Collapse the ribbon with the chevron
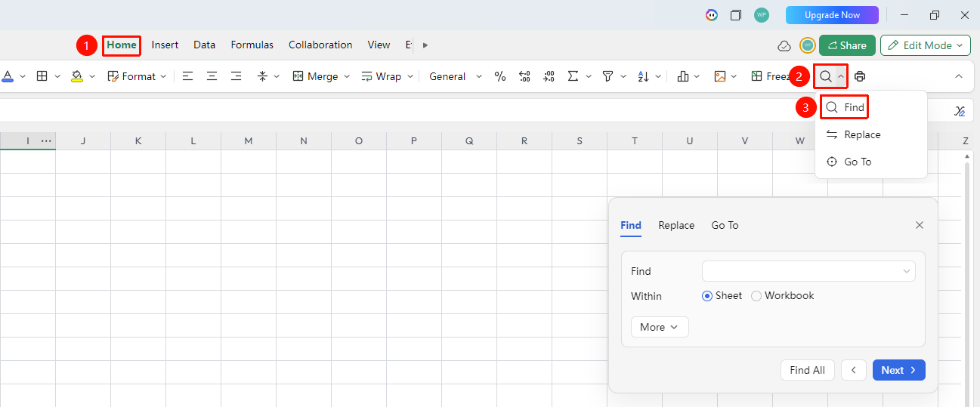This screenshot has height=407, width=980. pos(959,76)
